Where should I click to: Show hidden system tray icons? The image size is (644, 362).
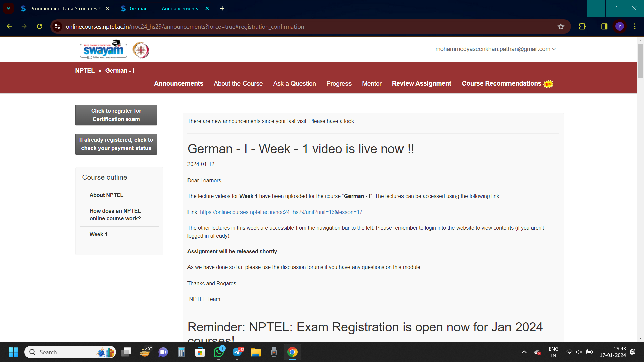pos(524,352)
